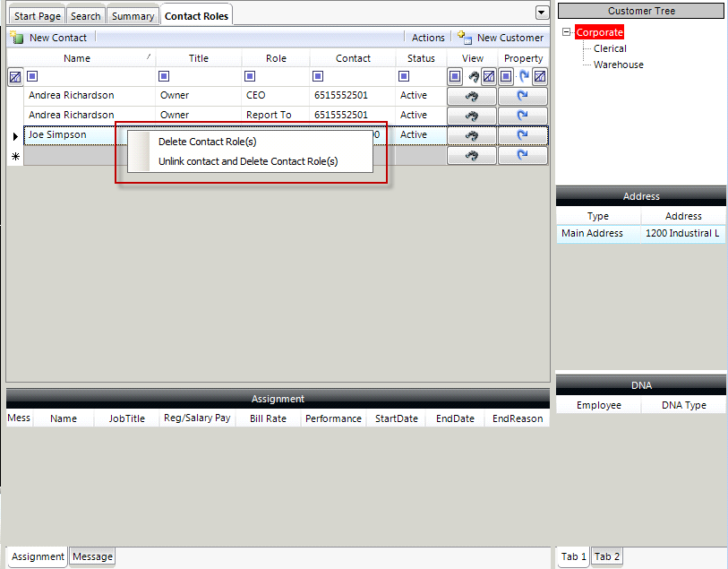Click the New Customer toolbar button
The image size is (728, 569).
tap(500, 38)
